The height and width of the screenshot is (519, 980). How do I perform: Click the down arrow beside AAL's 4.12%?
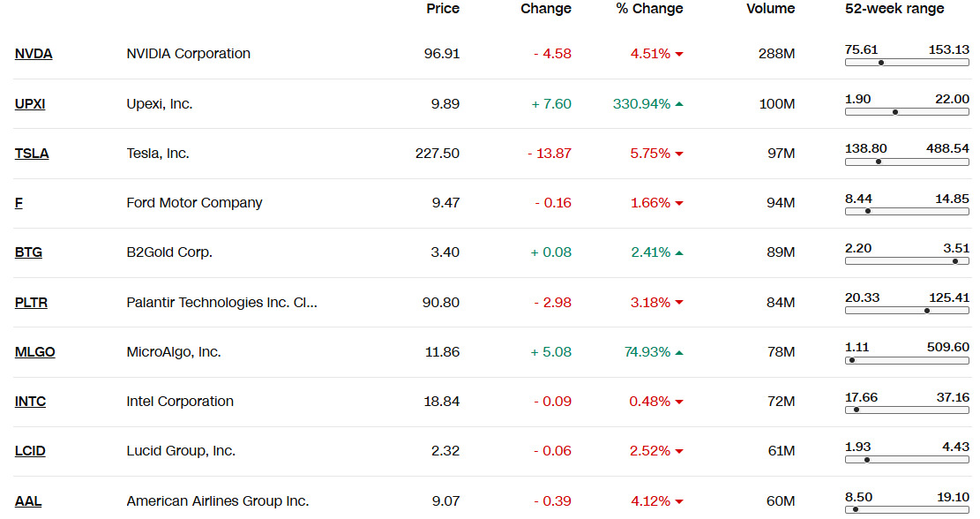[x=679, y=502]
